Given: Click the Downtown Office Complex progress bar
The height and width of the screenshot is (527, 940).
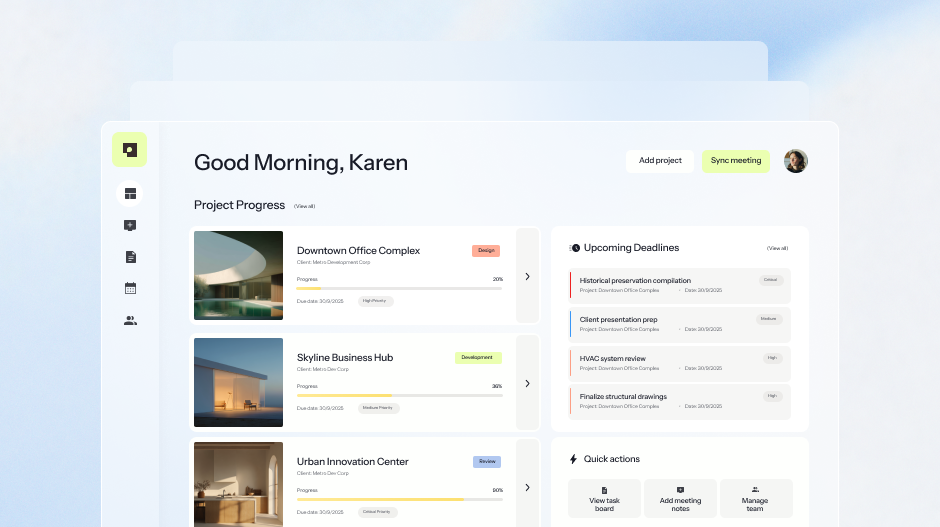Looking at the screenshot, I should (x=399, y=288).
